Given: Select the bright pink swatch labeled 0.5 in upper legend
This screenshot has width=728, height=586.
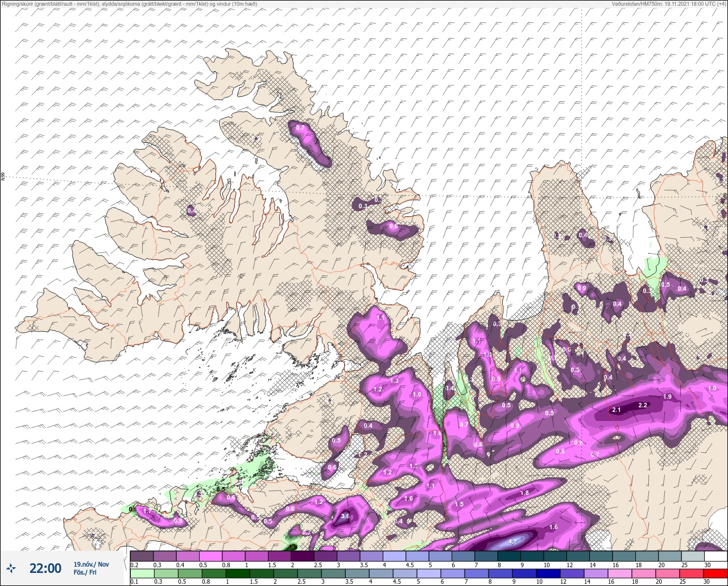Looking at the screenshot, I should click(210, 556).
